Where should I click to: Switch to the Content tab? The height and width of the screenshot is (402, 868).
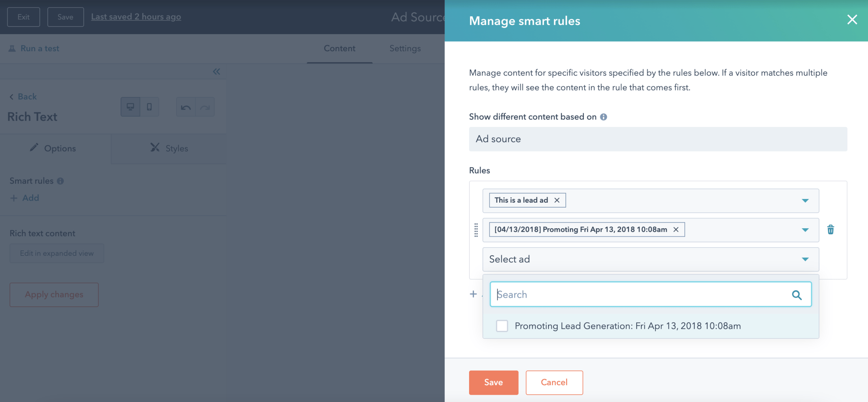(339, 48)
